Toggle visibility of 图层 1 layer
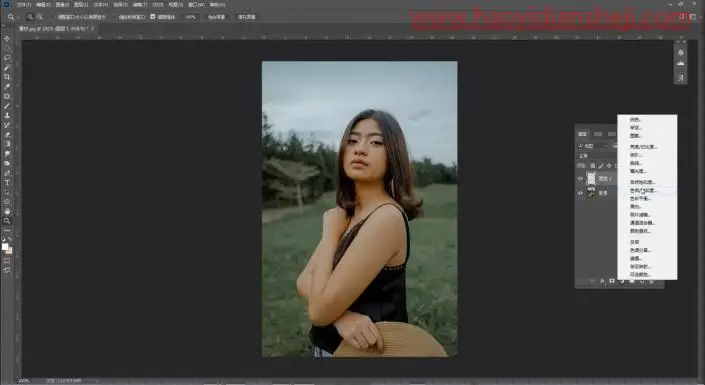The image size is (705, 385). 580,179
